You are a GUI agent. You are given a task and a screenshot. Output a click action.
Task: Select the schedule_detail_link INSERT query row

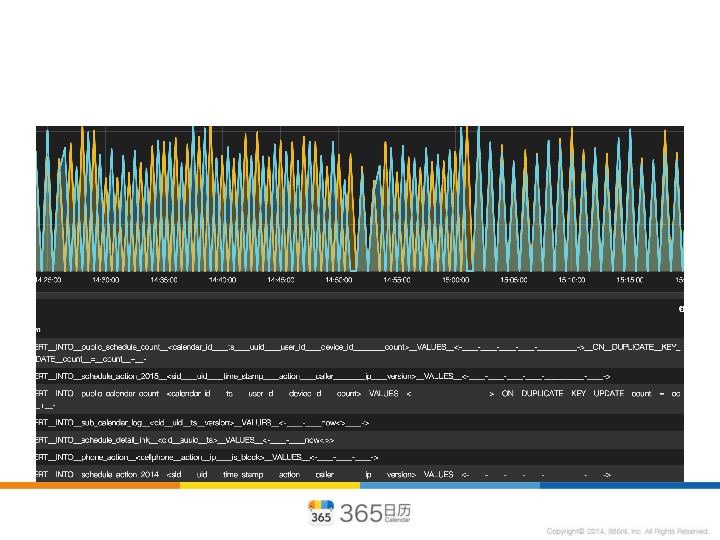point(360,440)
